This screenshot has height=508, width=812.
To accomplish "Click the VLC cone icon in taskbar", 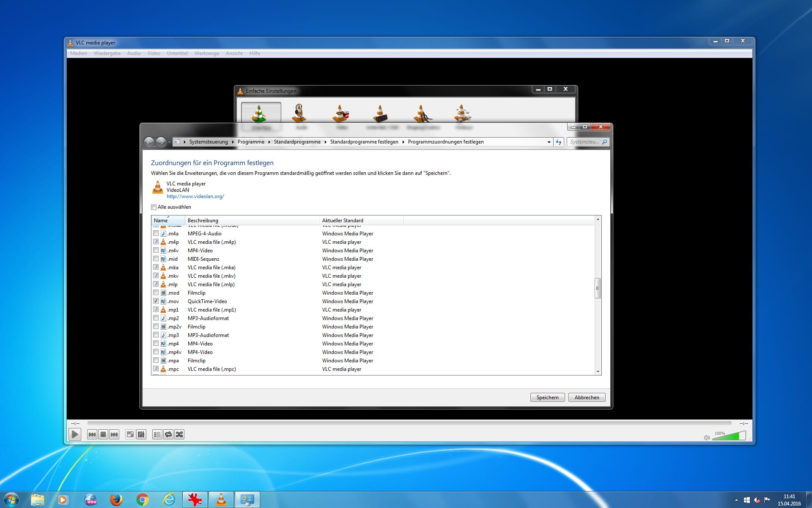I will coord(221,499).
